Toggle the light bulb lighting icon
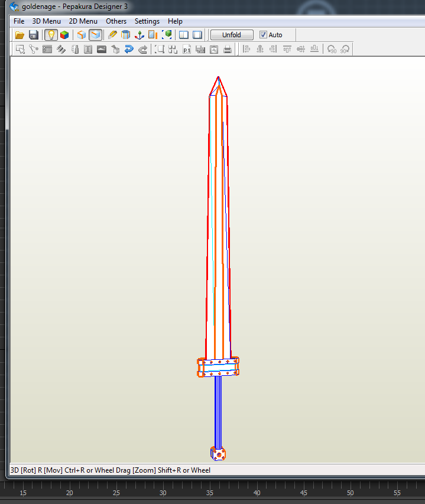This screenshot has height=504, width=425. point(51,35)
